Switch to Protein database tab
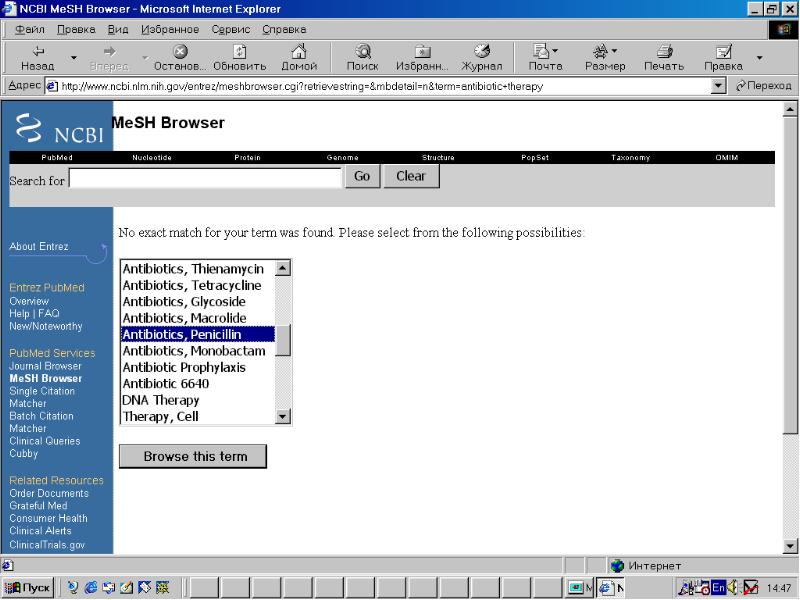This screenshot has height=600, width=800. click(247, 158)
